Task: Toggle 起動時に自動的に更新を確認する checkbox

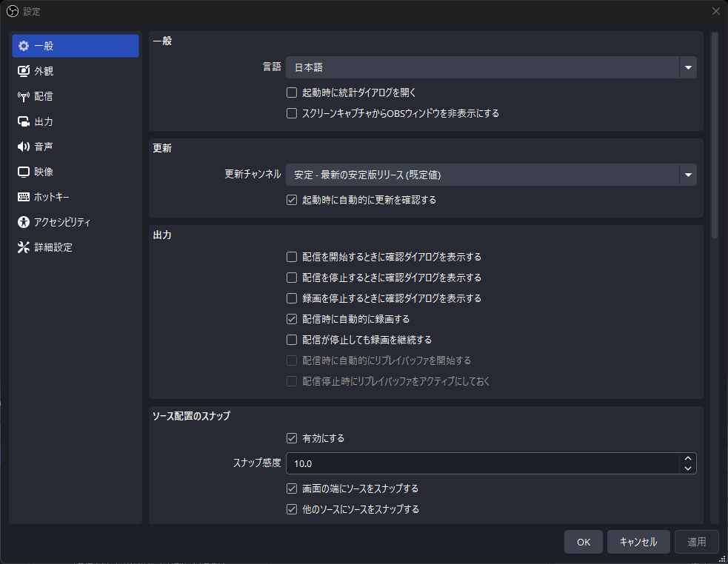Action: tap(292, 200)
